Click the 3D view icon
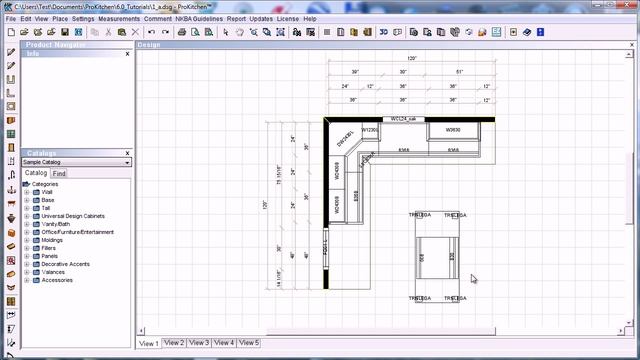This screenshot has height=360, width=640. [x=384, y=32]
